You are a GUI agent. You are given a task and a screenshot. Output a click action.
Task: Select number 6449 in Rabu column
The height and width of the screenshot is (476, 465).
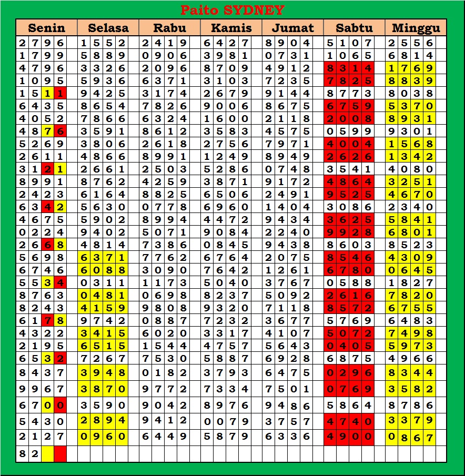point(164,437)
